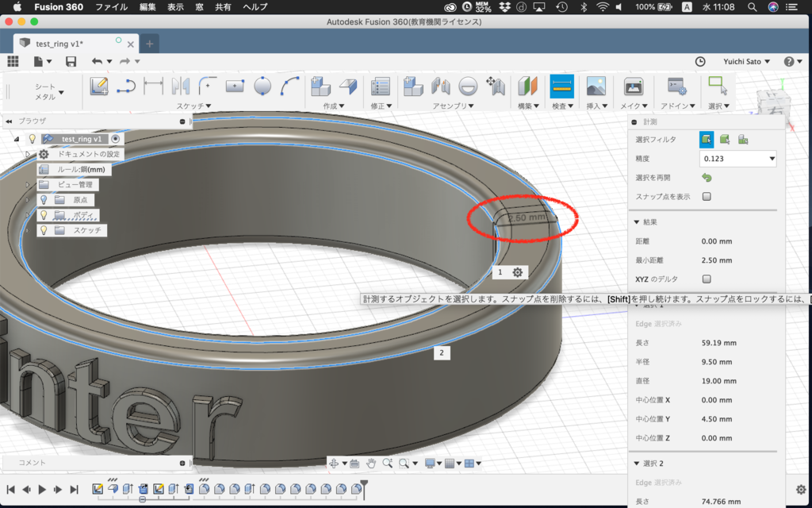Select the Arc sketch tool
Screen dimensions: 812x508
click(290, 86)
